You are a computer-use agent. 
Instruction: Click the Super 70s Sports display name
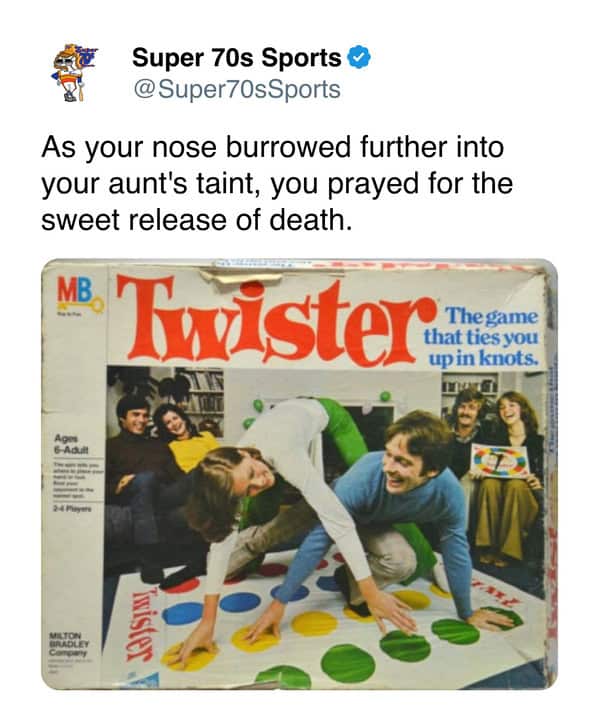point(236,58)
